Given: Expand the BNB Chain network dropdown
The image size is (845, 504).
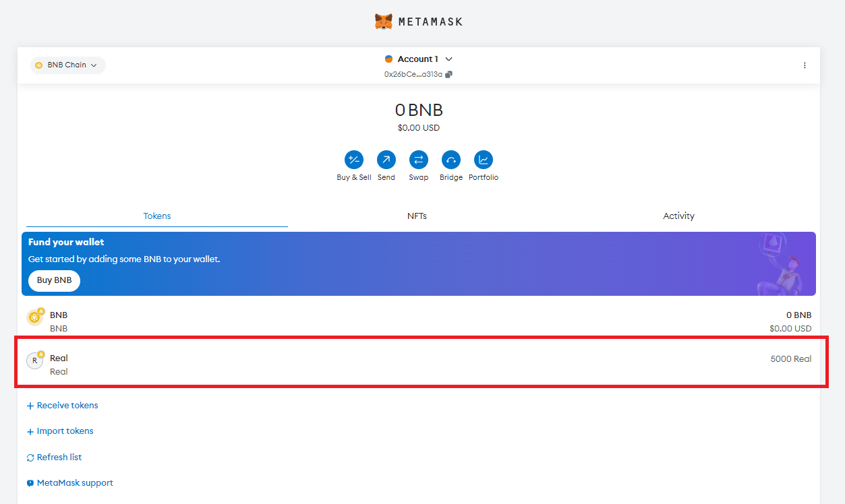Looking at the screenshot, I should click(x=67, y=65).
